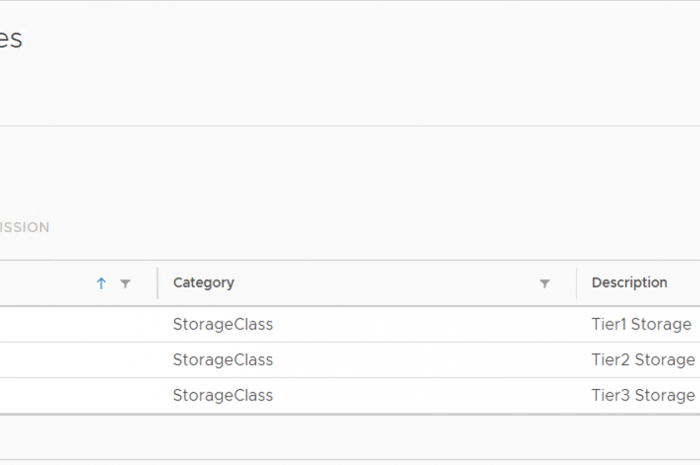The width and height of the screenshot is (700, 465).
Task: Click the Tier3 Storage description
Action: (643, 395)
